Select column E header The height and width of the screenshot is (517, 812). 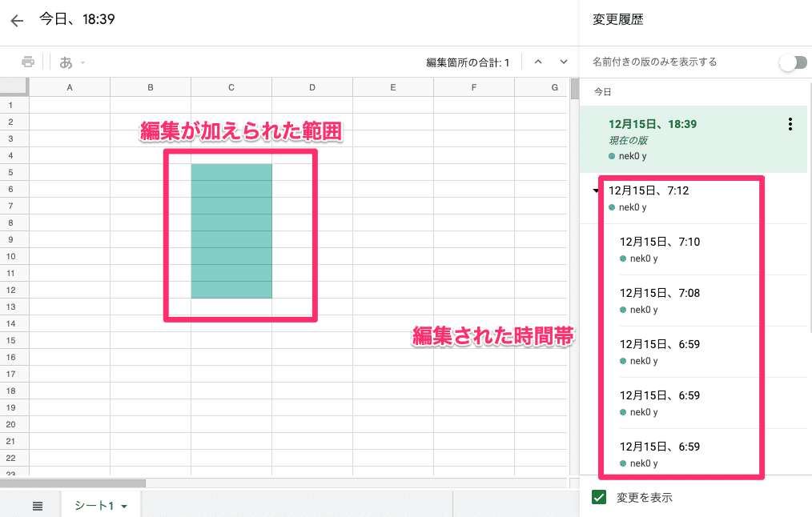(x=392, y=87)
